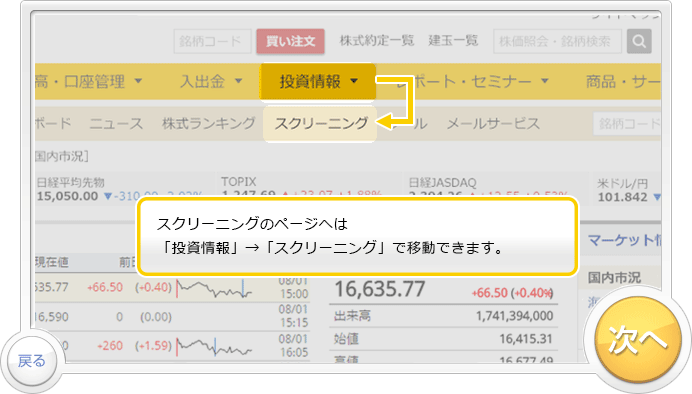Screen dimensions: 692x394
Task: Click the 16,590 row value
Action: [52, 317]
